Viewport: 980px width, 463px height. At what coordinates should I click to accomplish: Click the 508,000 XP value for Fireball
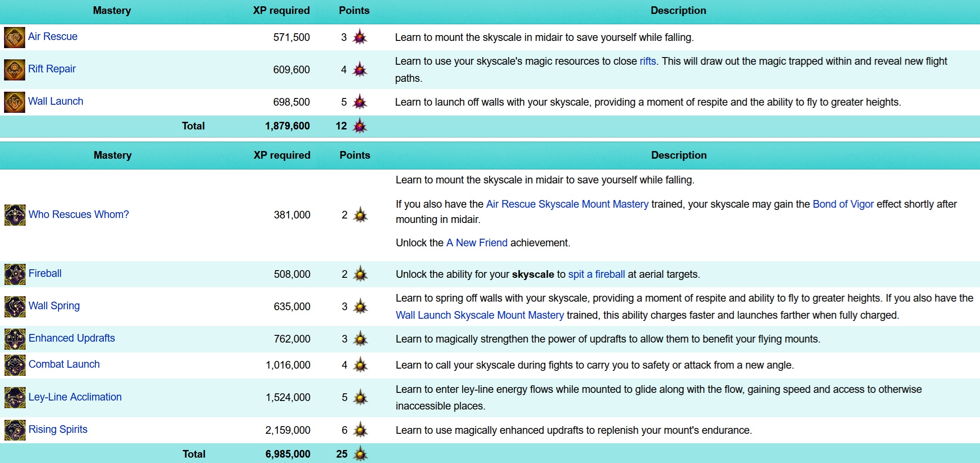point(292,274)
